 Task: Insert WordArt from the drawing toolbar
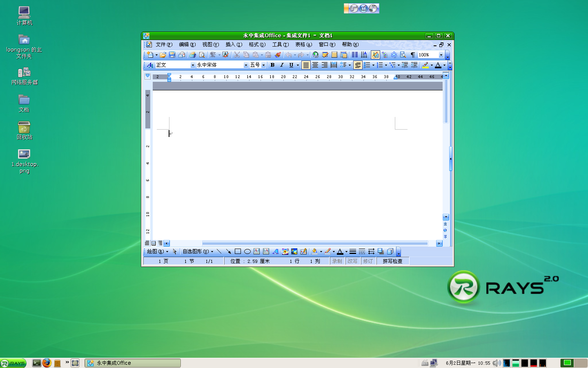[x=275, y=251]
